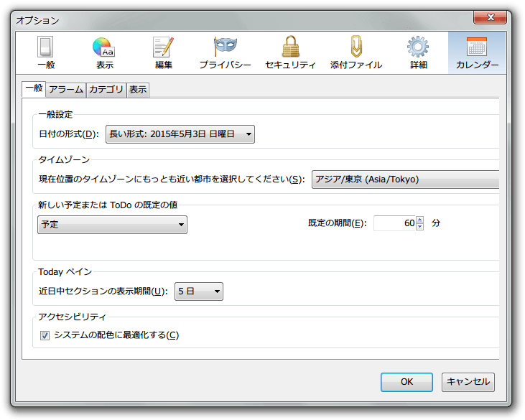Screen dimensions: 525x420
Task: Switch to the アラーム tab
Action: (x=65, y=90)
